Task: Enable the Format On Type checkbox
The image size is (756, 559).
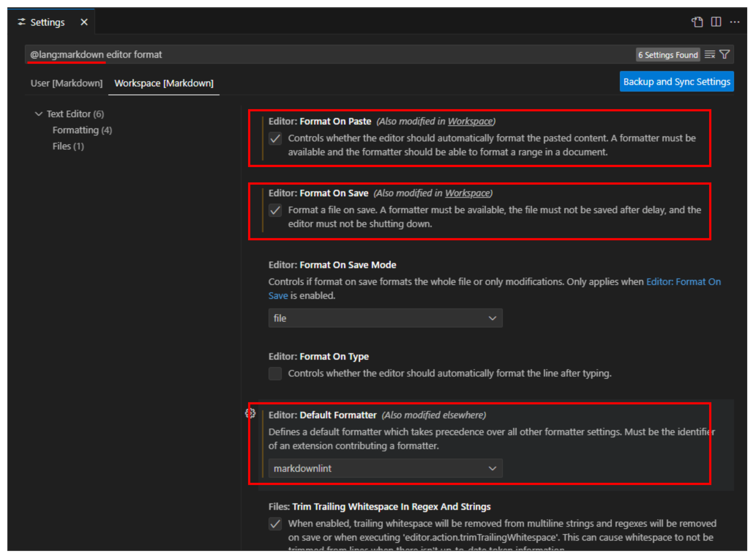Action: [275, 374]
